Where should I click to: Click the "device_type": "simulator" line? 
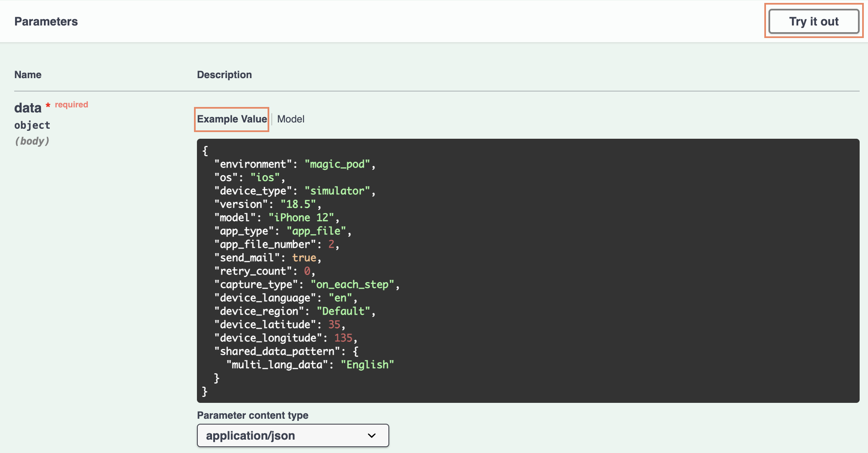coord(295,191)
